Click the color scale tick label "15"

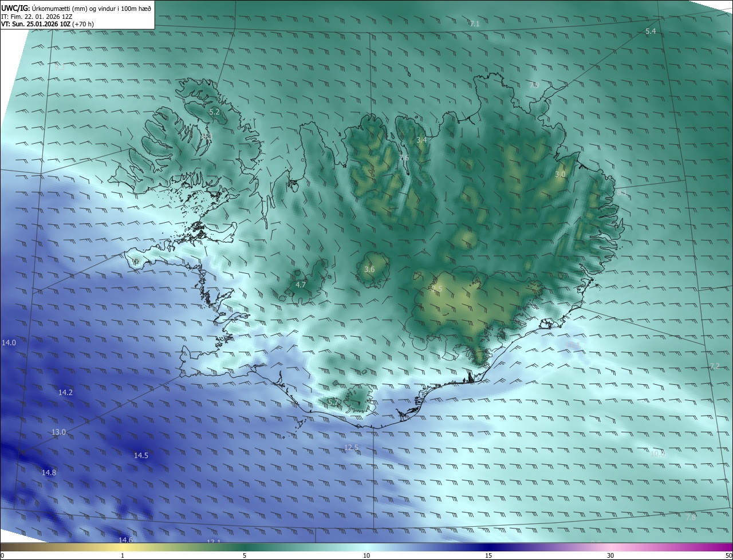tap(488, 555)
